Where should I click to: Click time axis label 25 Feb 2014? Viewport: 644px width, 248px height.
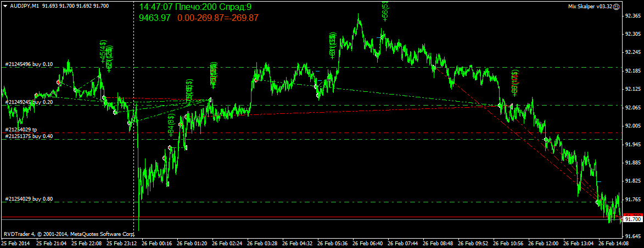point(15,244)
